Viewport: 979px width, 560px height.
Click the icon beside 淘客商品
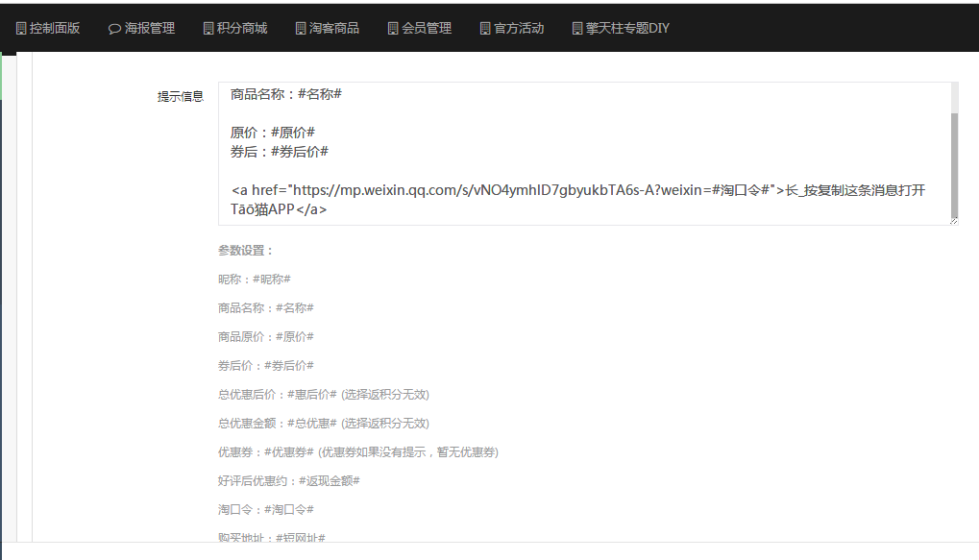[x=301, y=29]
